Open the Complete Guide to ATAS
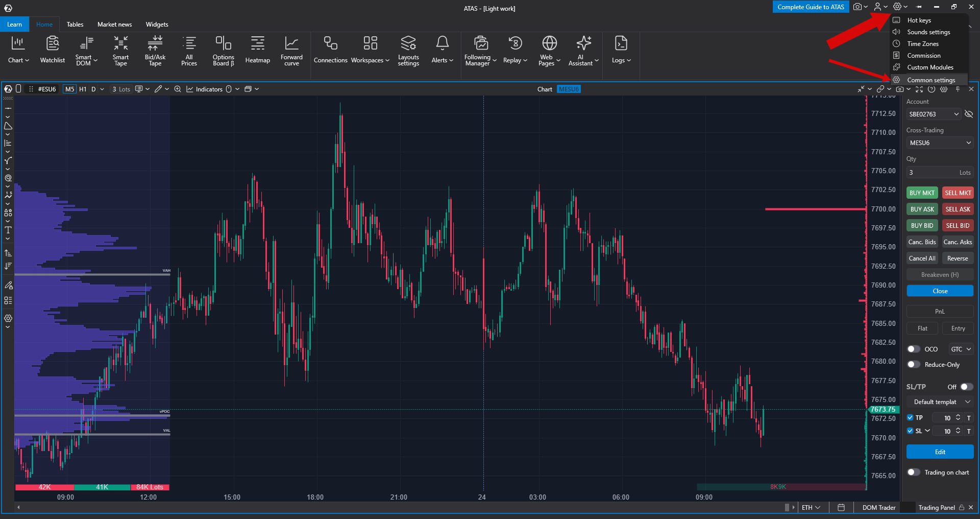The width and height of the screenshot is (980, 519). [811, 7]
